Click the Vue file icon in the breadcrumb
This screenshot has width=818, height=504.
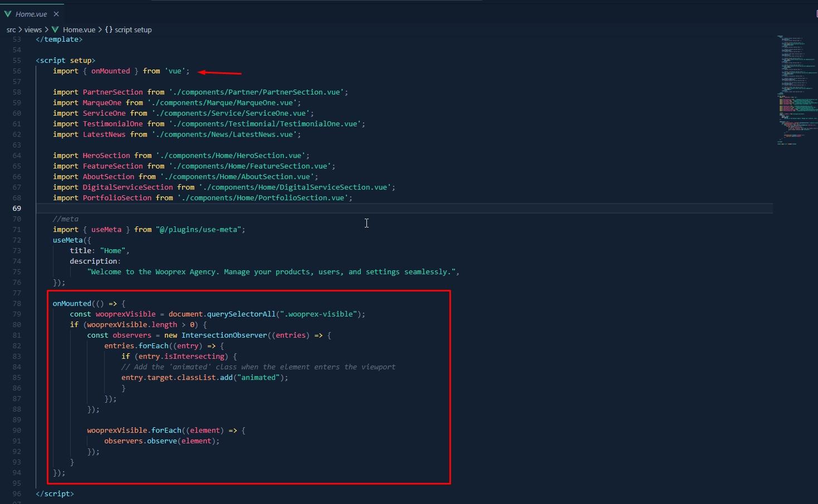coord(55,29)
